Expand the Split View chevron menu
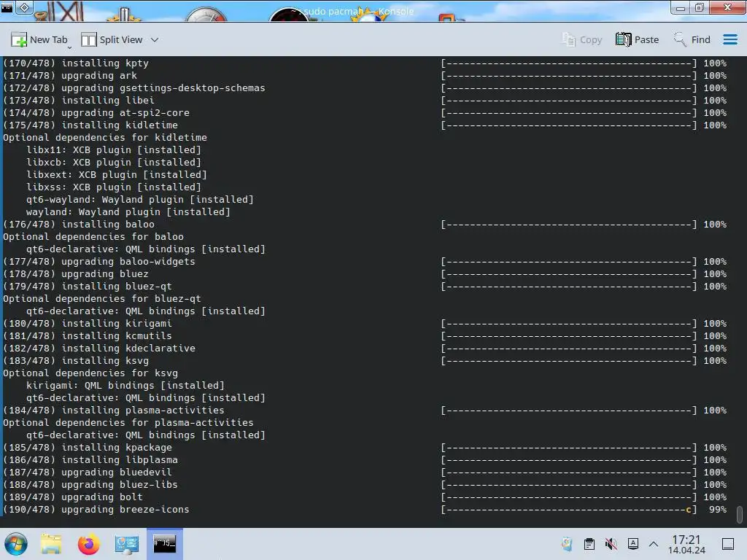This screenshot has width=747, height=560. click(155, 40)
